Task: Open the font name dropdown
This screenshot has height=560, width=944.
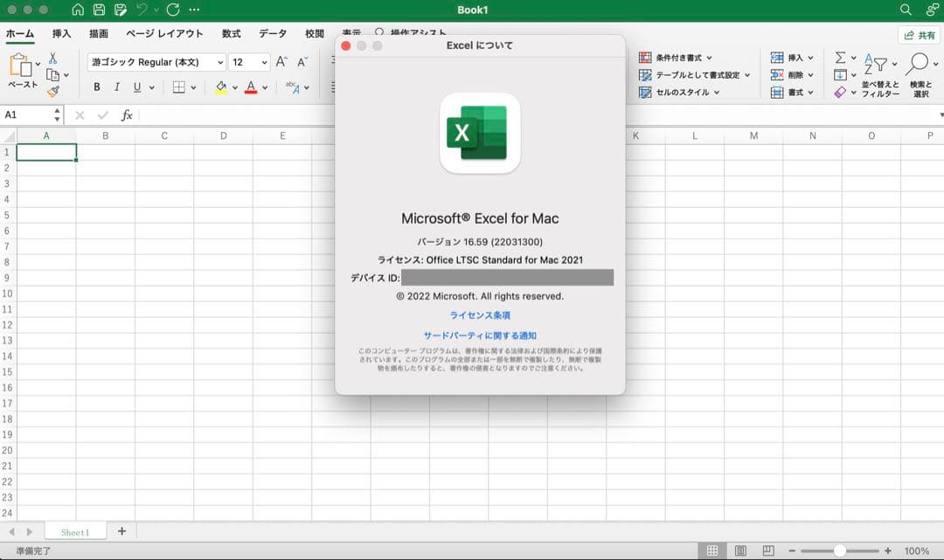Action: 153,62
